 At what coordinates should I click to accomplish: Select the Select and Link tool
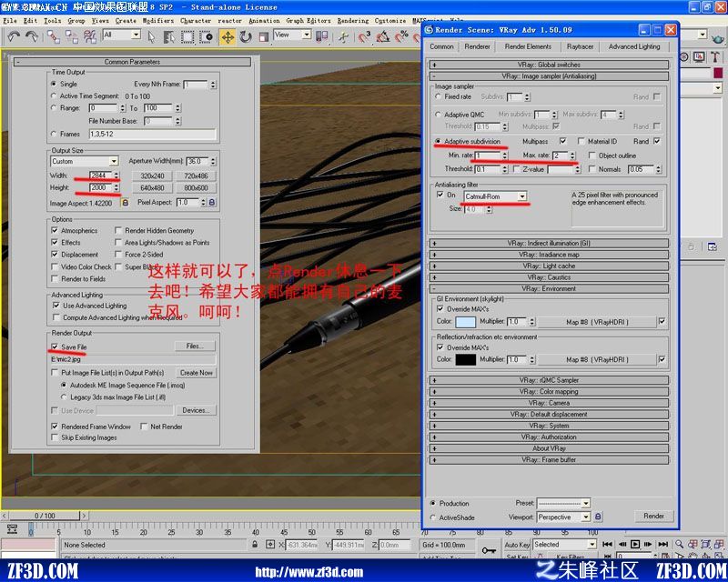click(x=54, y=36)
